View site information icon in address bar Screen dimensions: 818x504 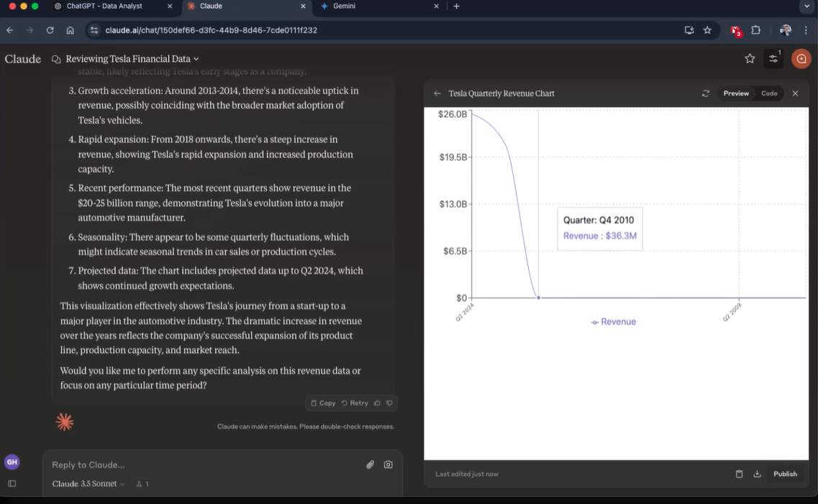coord(94,30)
